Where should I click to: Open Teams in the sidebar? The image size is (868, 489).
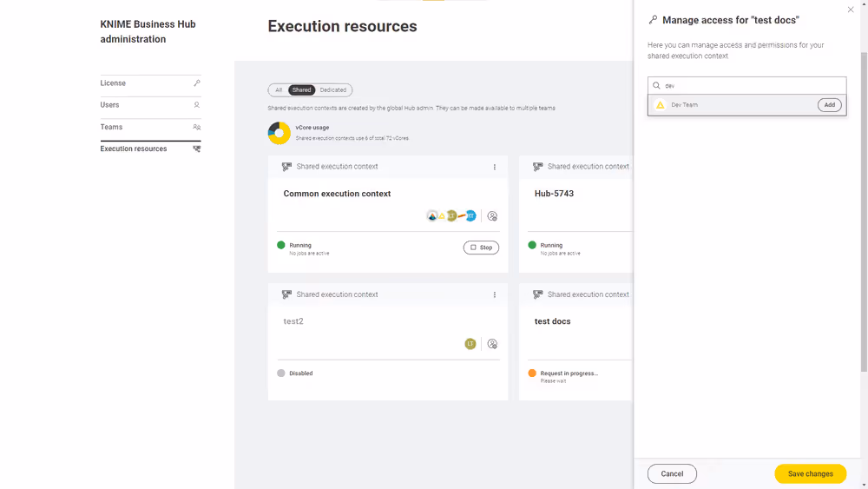coord(150,127)
